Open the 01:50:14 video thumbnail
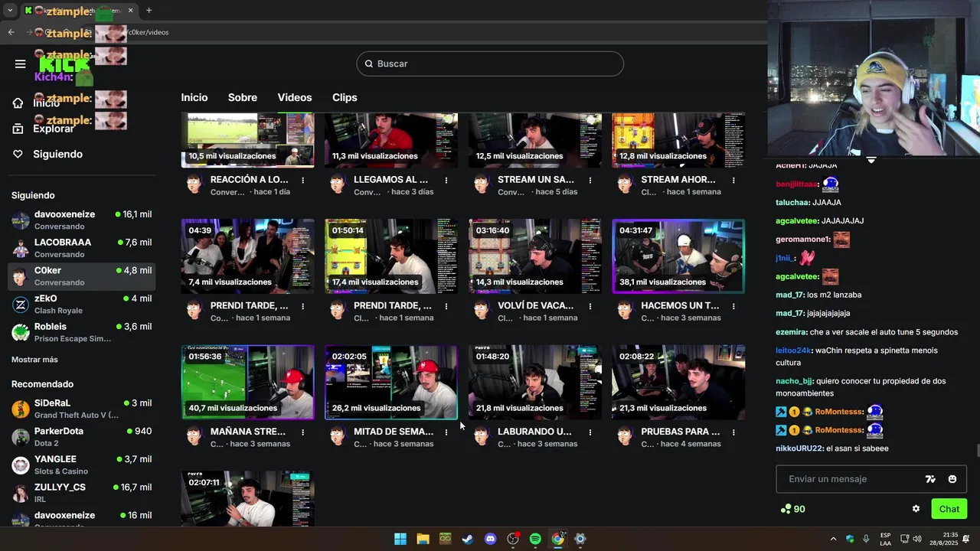The width and height of the screenshot is (980, 551). (x=391, y=256)
